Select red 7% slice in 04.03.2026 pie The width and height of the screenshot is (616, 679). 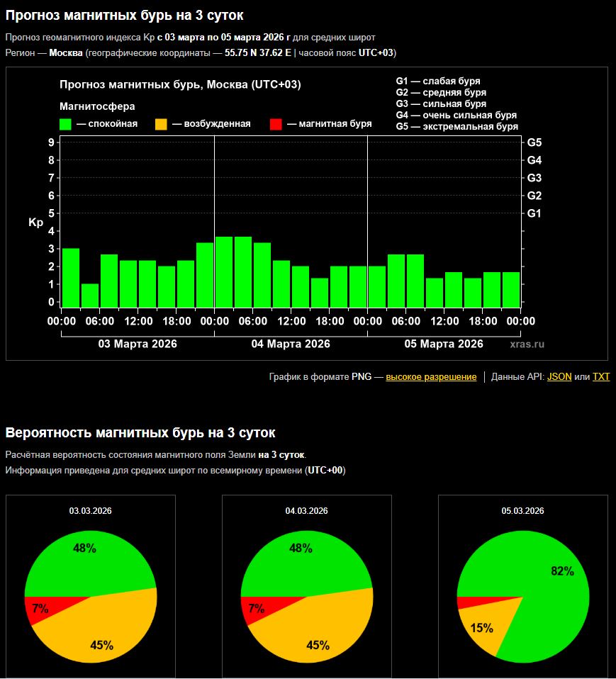click(x=257, y=609)
